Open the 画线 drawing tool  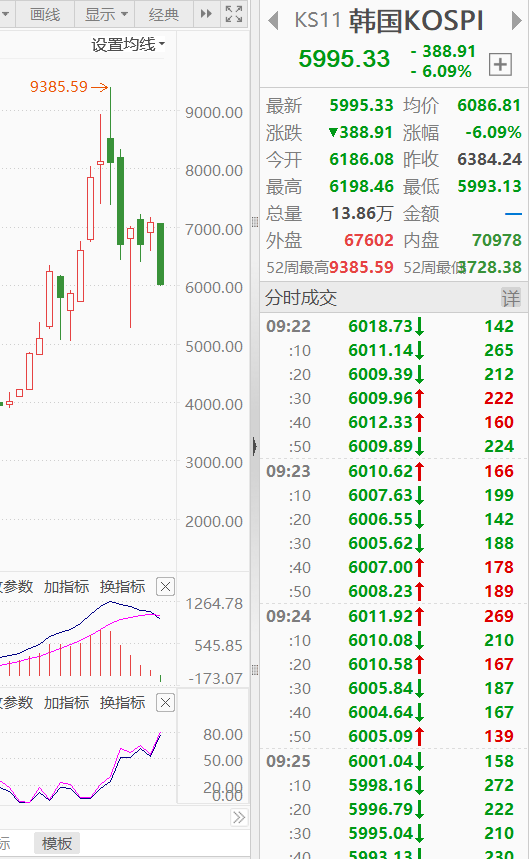[44, 14]
